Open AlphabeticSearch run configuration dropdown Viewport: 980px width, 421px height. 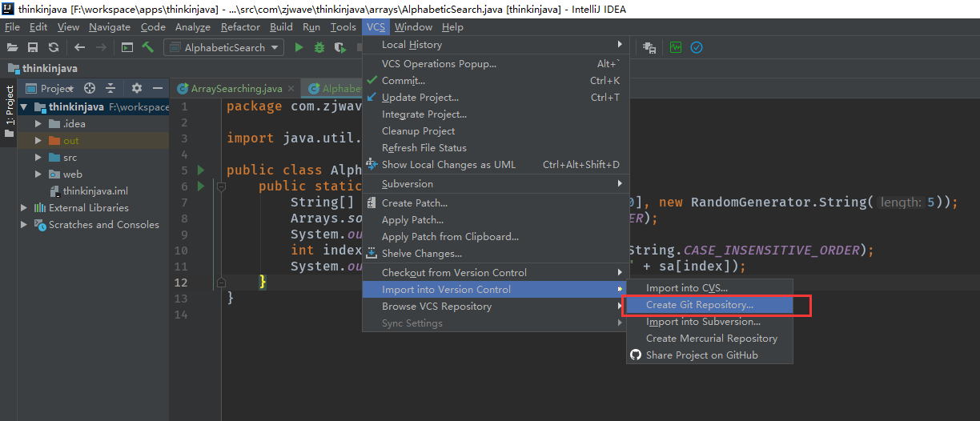(223, 47)
